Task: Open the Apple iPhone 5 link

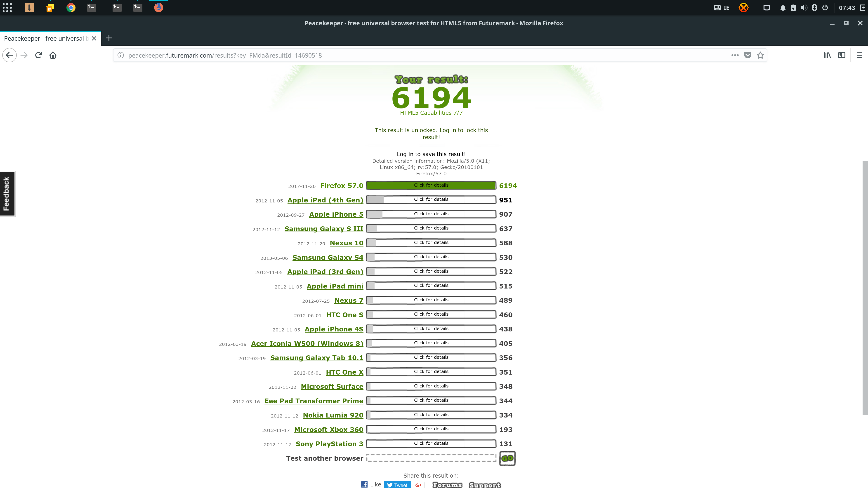Action: (336, 215)
